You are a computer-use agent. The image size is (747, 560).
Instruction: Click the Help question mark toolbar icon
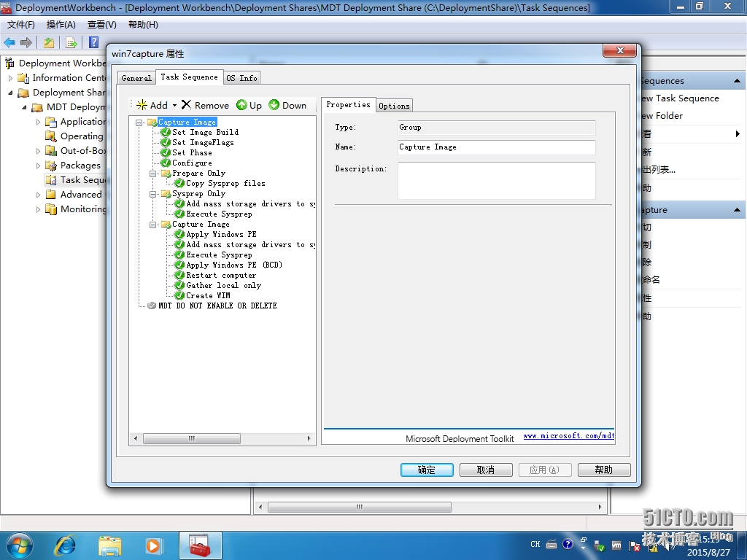point(94,42)
